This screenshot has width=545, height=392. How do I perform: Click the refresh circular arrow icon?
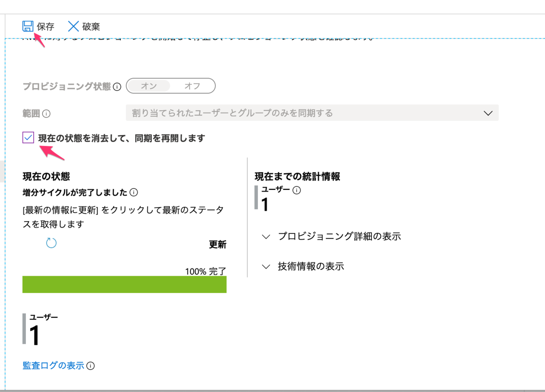tap(51, 243)
